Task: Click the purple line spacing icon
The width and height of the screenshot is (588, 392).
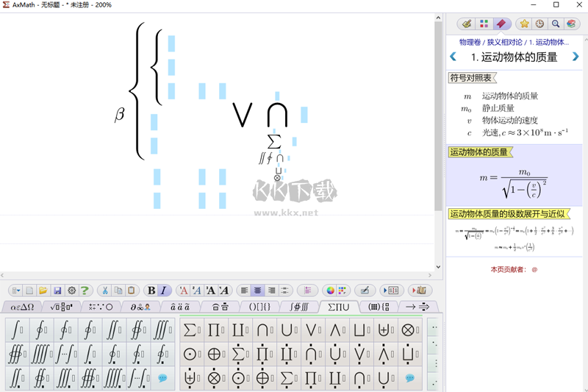Action: [x=307, y=291]
